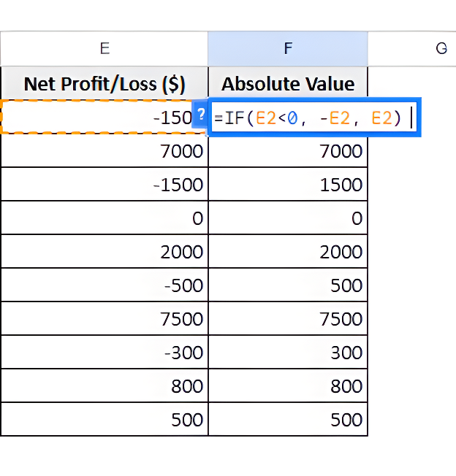Select the 7500 cell in column E
The image size is (456, 476).
(x=104, y=319)
